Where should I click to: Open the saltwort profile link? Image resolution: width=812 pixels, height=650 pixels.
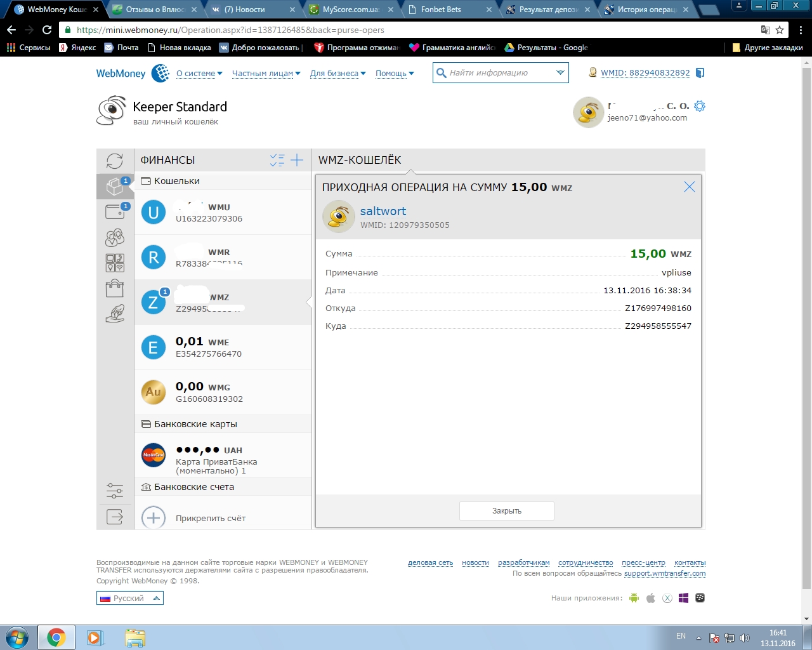[383, 211]
